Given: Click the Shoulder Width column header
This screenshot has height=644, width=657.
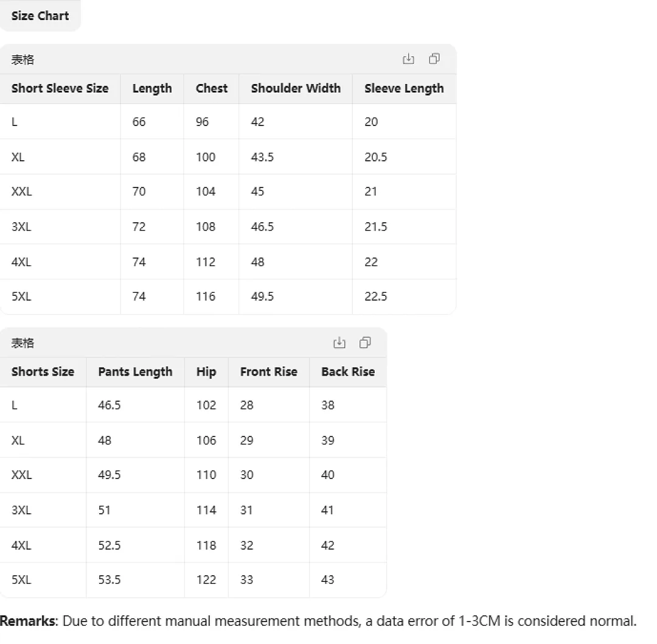Looking at the screenshot, I should (x=296, y=88).
